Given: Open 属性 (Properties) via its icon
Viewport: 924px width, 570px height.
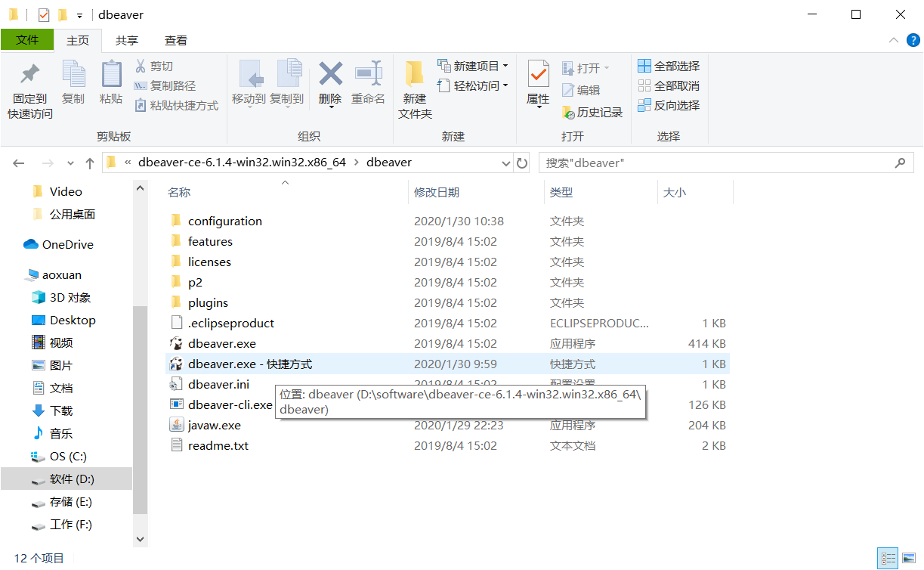Looking at the screenshot, I should tap(537, 79).
